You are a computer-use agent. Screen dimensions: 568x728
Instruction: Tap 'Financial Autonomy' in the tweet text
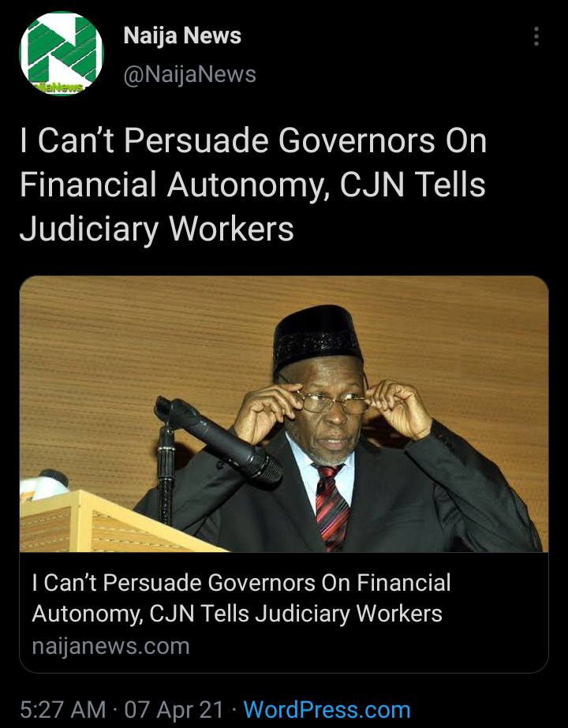pyautogui.click(x=172, y=185)
